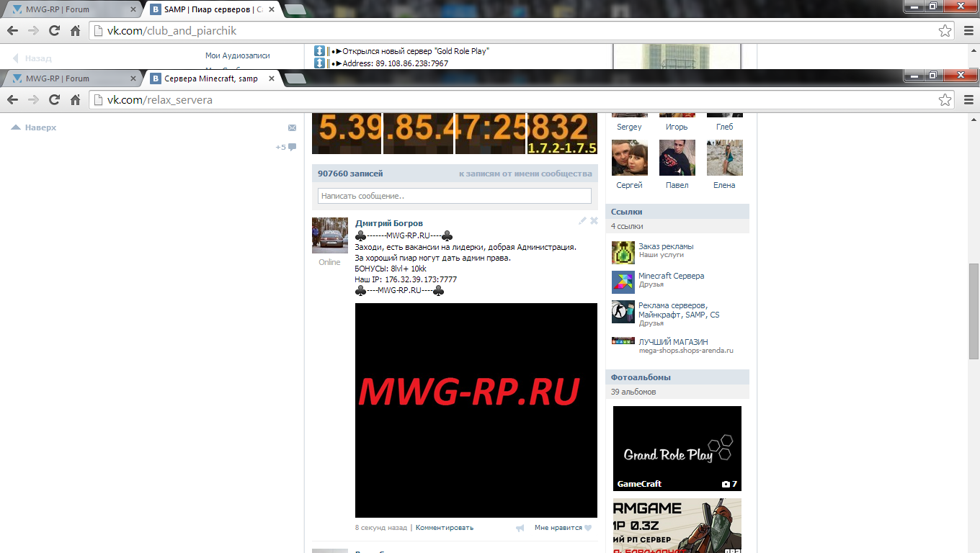Close 'SAMP | Пиар серверов' tab in back window
The image size is (980, 553).
click(273, 9)
